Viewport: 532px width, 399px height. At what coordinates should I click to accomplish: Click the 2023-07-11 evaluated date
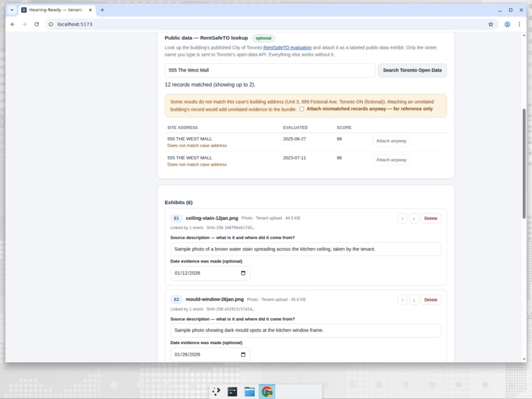295,158
